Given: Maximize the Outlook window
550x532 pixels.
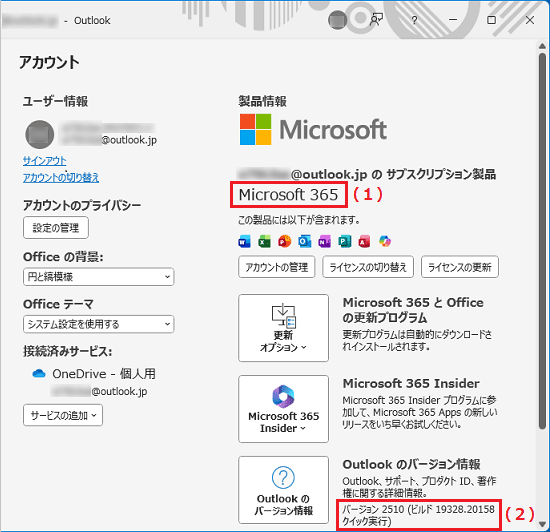Looking at the screenshot, I should click(x=491, y=20).
